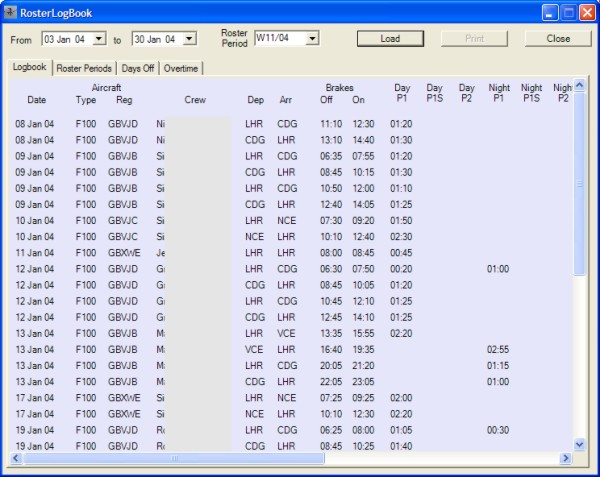Click the vertical scrollbar down arrow
The image size is (600, 477).
pyautogui.click(x=579, y=444)
